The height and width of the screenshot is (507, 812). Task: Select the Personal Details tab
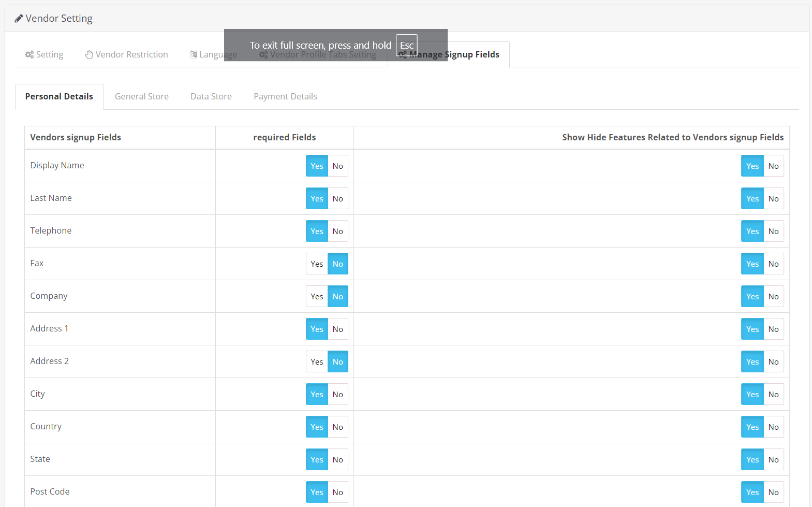(x=59, y=96)
